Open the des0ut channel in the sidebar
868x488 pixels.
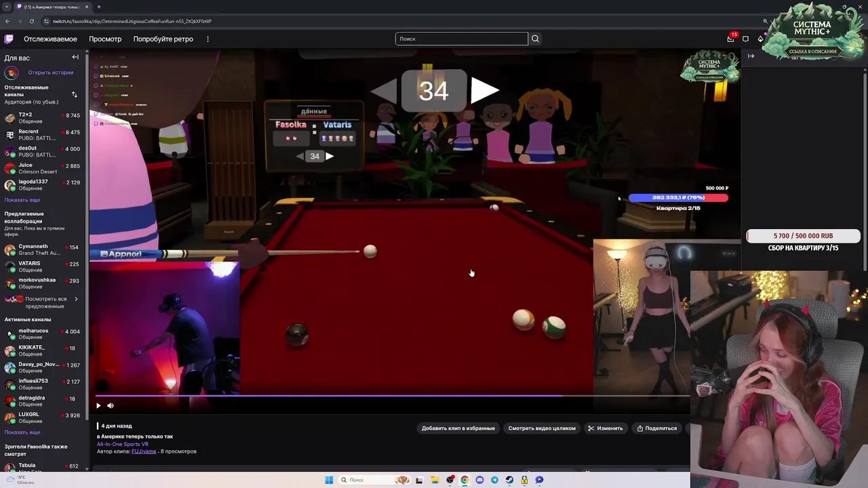[x=43, y=151]
